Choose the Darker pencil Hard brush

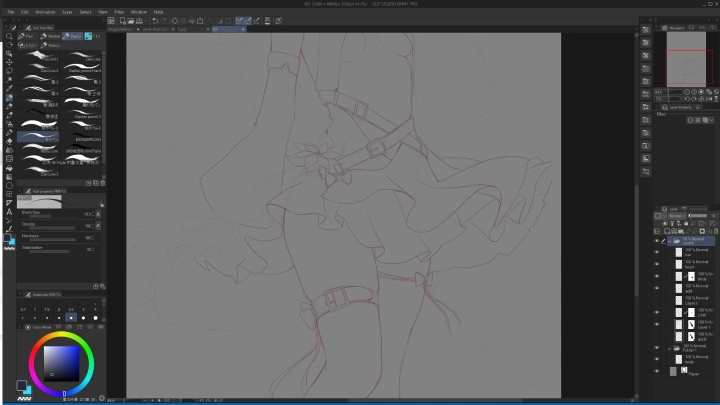(x=83, y=68)
